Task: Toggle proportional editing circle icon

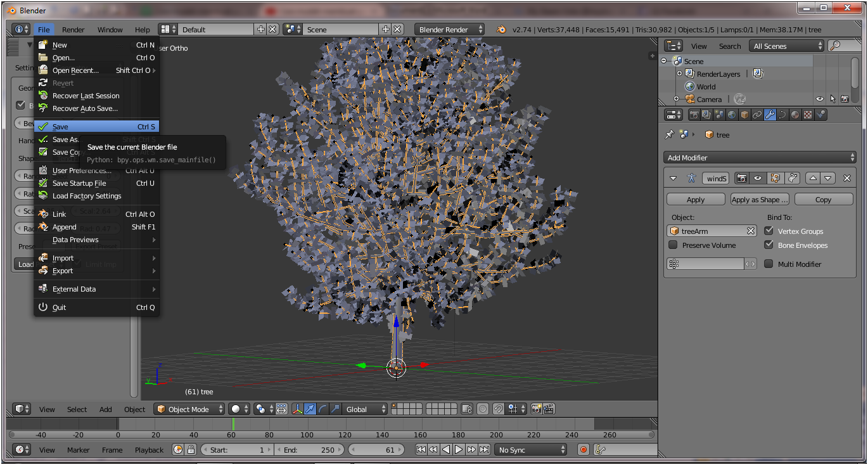Action: [x=482, y=409]
